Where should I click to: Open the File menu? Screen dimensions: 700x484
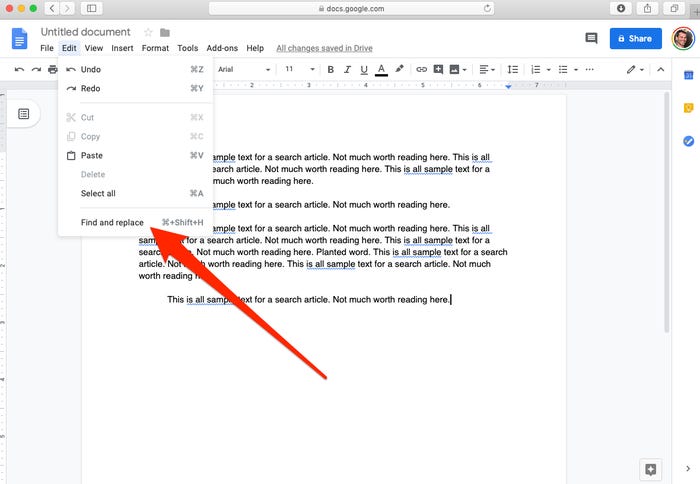pos(46,48)
